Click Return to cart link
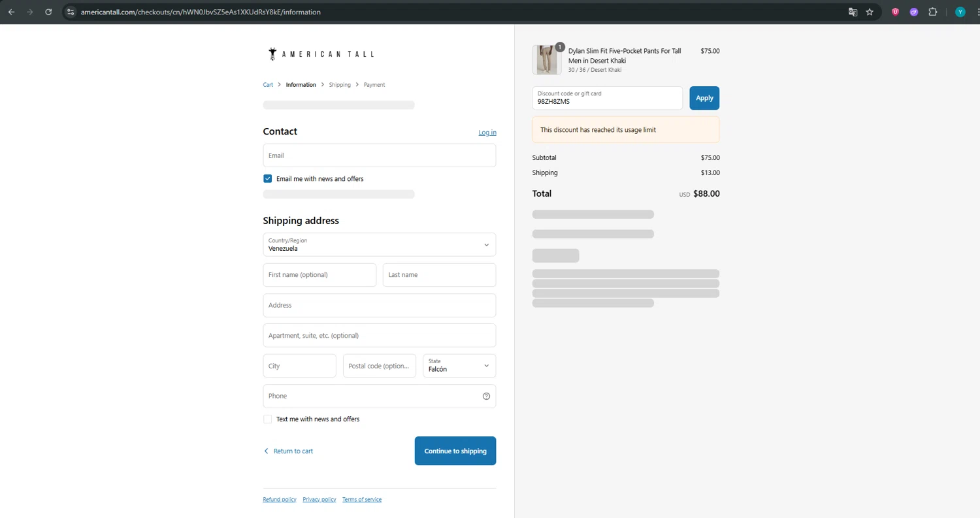980x518 pixels. [288, 451]
